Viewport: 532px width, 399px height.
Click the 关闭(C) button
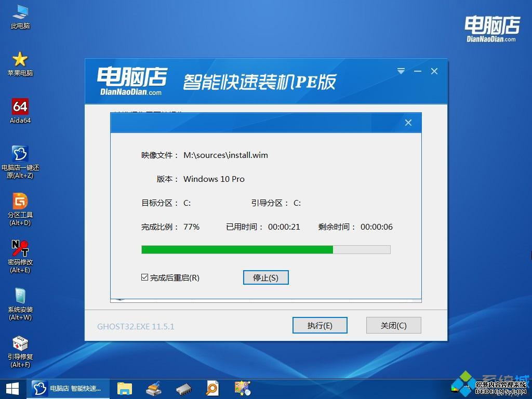tap(394, 325)
